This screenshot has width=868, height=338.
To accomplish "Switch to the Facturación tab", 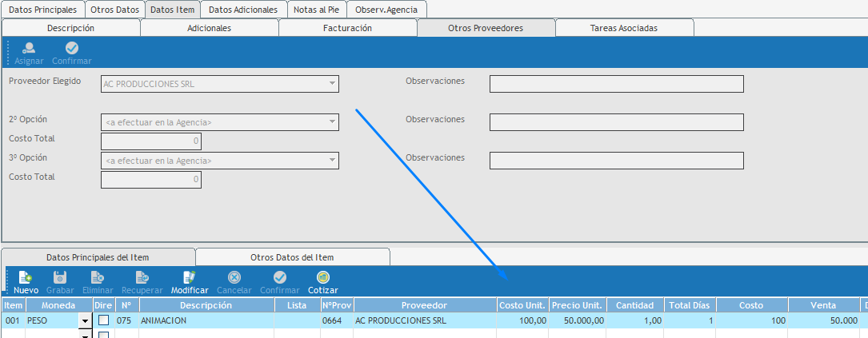I will [347, 28].
